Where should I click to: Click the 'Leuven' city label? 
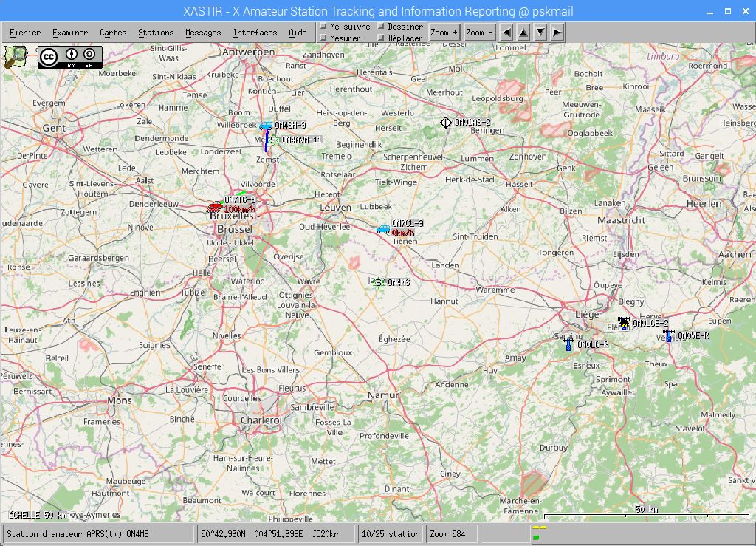tap(336, 207)
